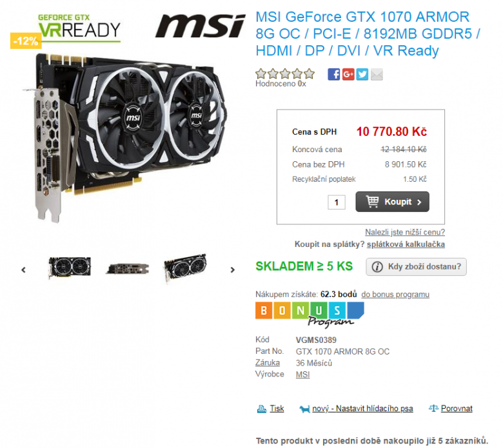Image resolution: width=503 pixels, height=448 pixels.
Task: Show next thumbnails with right arrow
Action: pyautogui.click(x=233, y=270)
